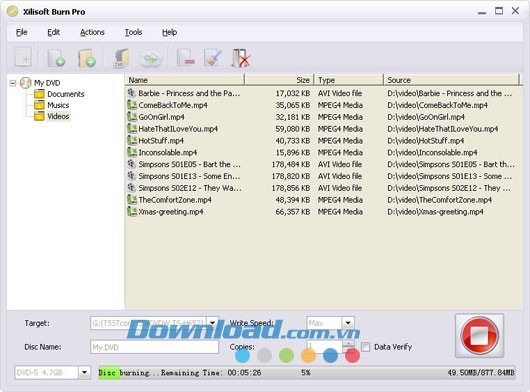
Task: Sort list by Type column header
Action: (349, 80)
